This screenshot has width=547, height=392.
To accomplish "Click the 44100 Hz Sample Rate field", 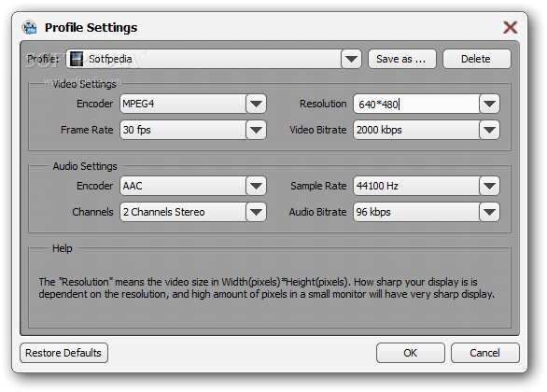I will [416, 186].
